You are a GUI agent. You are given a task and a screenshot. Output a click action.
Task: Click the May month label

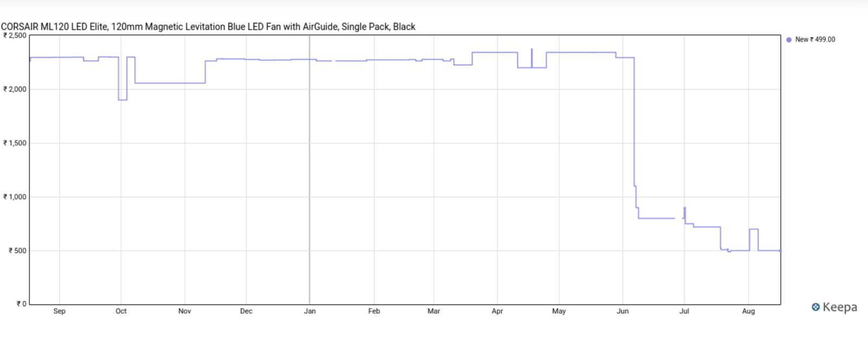[x=559, y=311]
